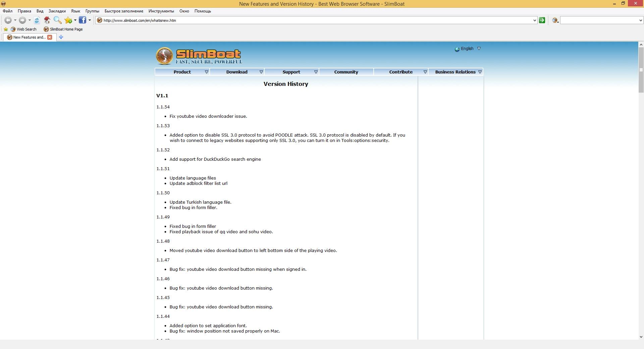
Task: Open the Web Search bookmark
Action: (23, 29)
